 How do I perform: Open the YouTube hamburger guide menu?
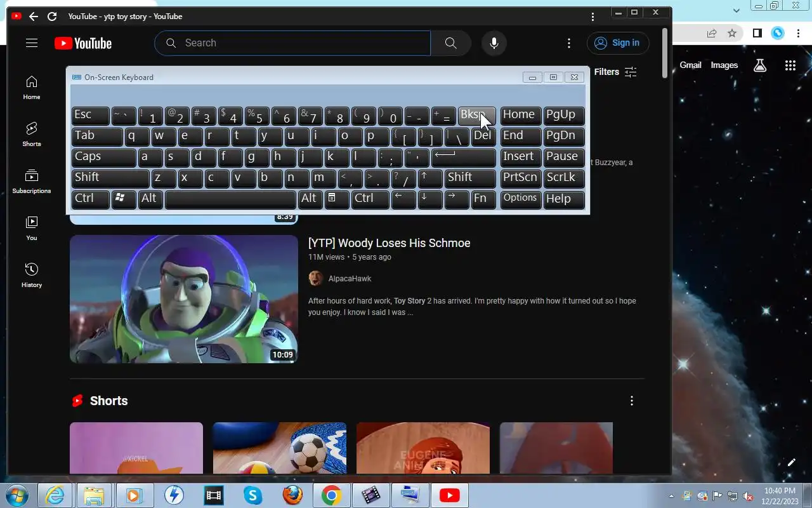tap(32, 43)
